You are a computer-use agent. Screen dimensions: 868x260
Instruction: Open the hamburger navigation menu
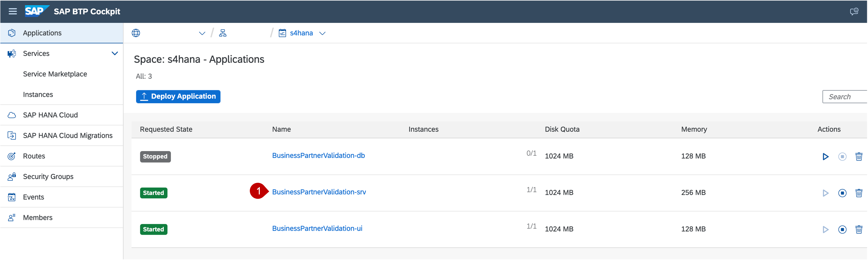click(13, 11)
